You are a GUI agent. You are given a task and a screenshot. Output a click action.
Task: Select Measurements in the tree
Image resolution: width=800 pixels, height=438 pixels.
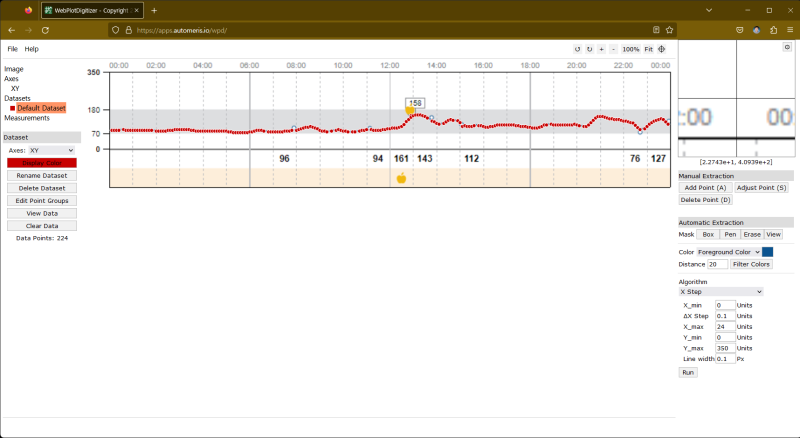point(27,118)
